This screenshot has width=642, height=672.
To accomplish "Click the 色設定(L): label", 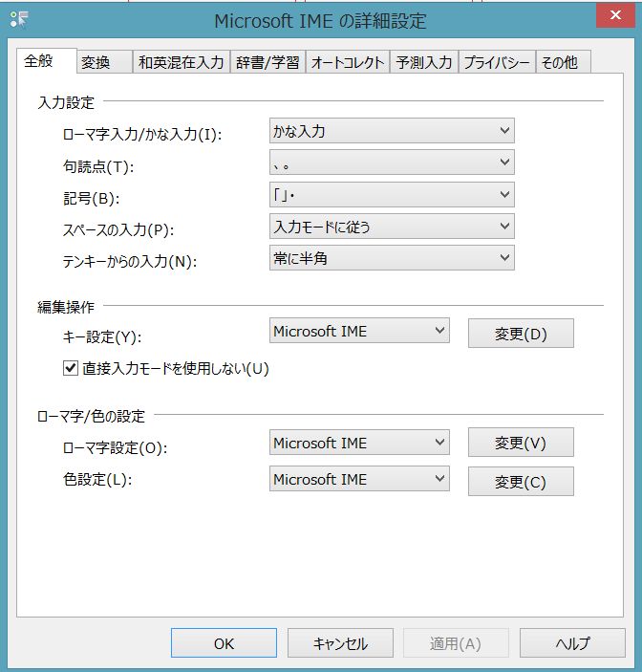I will [x=97, y=479].
